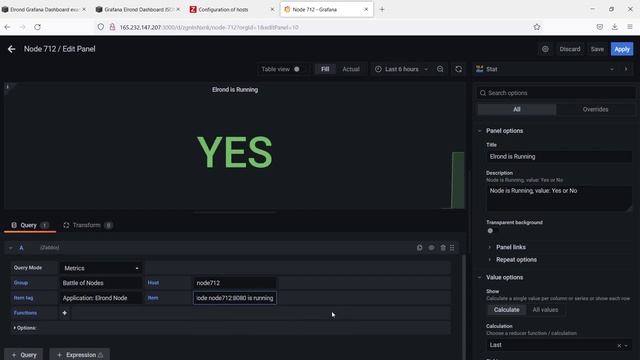
Task: Click the green YES stat value
Action: [235, 152]
